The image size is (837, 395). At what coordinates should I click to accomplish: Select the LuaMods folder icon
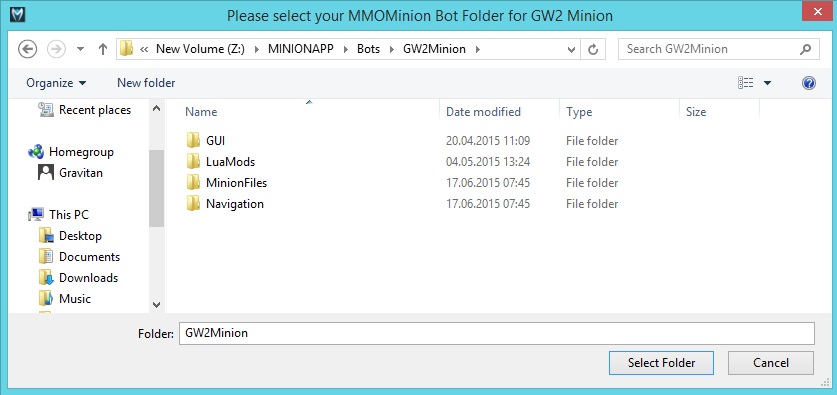click(193, 162)
